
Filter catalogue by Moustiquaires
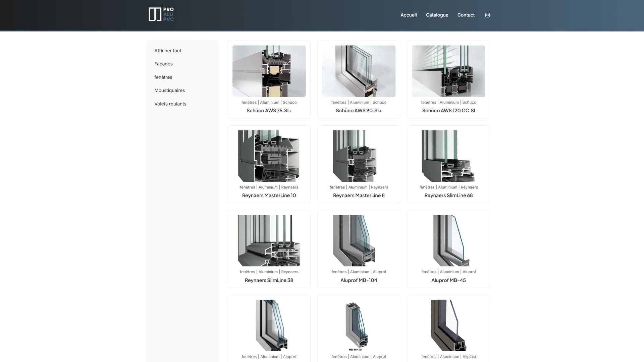click(169, 90)
